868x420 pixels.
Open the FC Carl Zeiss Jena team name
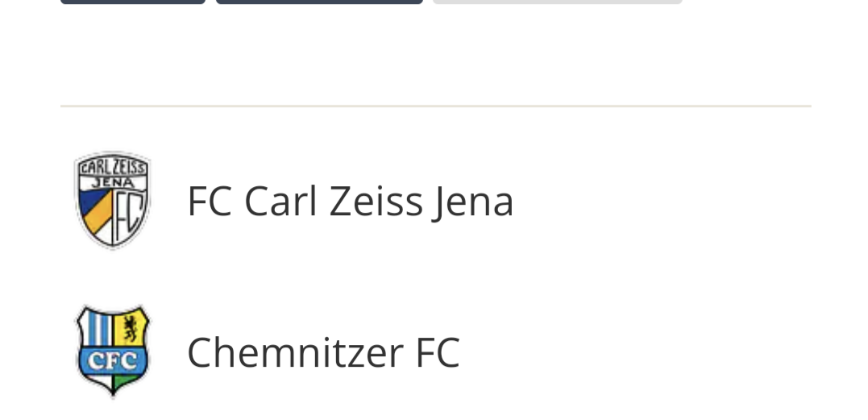350,201
